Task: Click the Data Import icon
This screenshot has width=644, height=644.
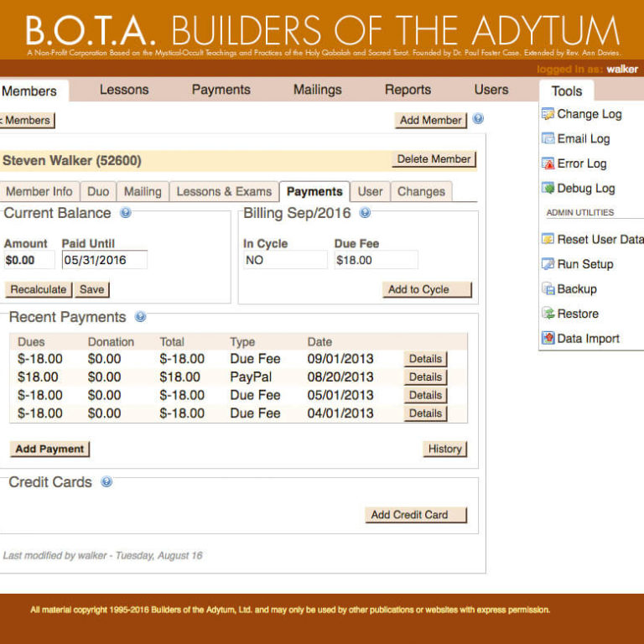Action: point(548,338)
